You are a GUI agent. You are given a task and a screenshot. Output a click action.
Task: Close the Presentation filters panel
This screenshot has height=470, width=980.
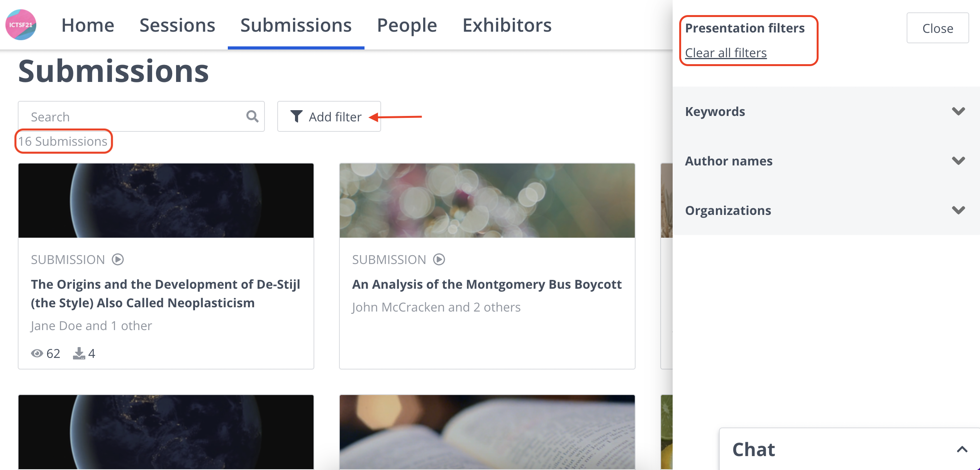tap(938, 28)
